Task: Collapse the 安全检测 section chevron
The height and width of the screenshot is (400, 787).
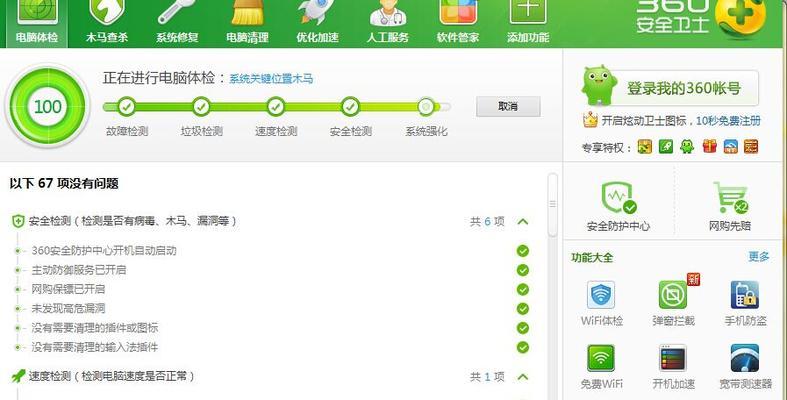Action: [x=523, y=221]
